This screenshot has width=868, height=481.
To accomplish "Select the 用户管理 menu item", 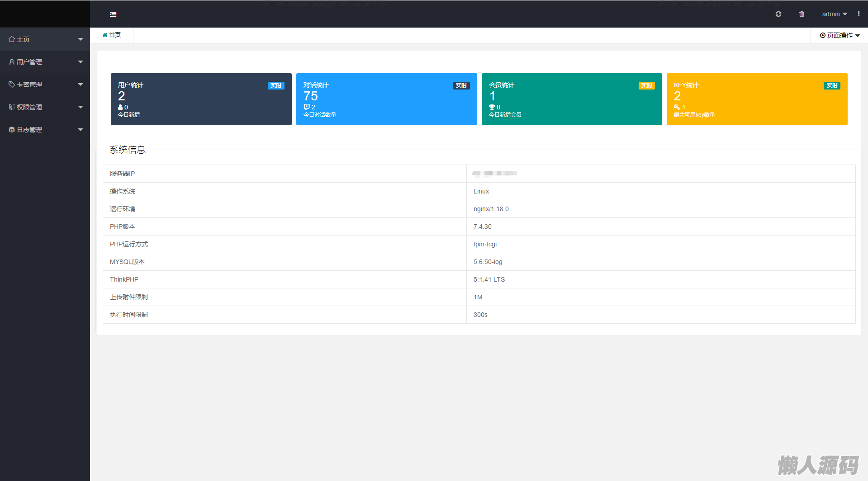I will (45, 62).
